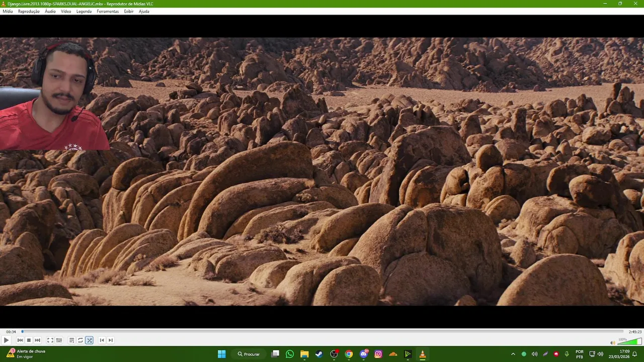The image size is (644, 362).
Task: Open the Ajuda menu
Action: (x=144, y=11)
